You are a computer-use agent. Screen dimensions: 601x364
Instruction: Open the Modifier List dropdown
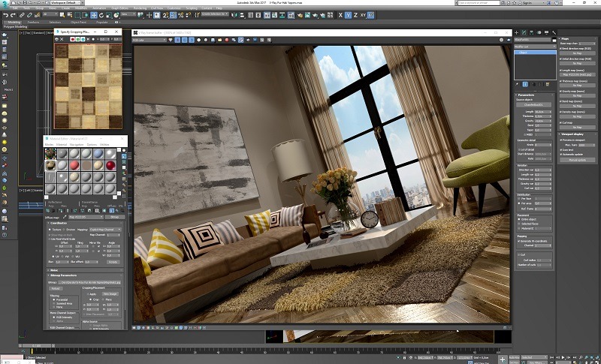point(534,47)
